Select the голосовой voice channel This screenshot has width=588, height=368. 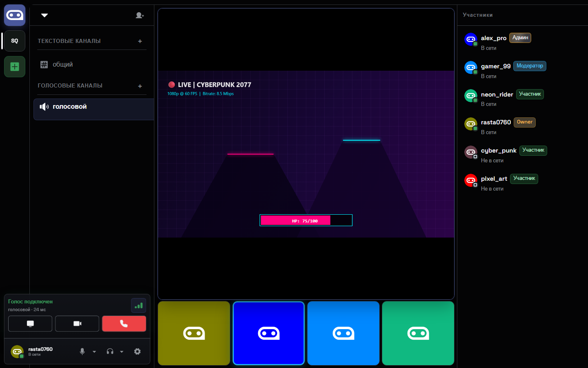tap(94, 109)
